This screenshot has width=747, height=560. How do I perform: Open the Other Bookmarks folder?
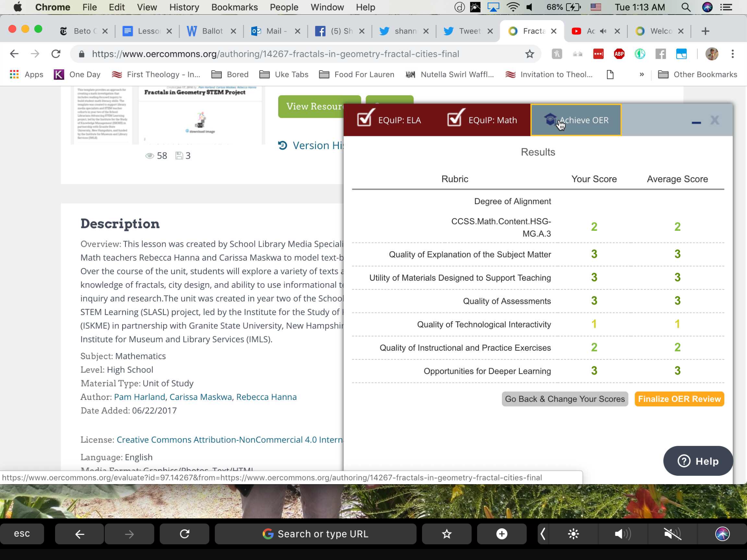[x=698, y=74]
